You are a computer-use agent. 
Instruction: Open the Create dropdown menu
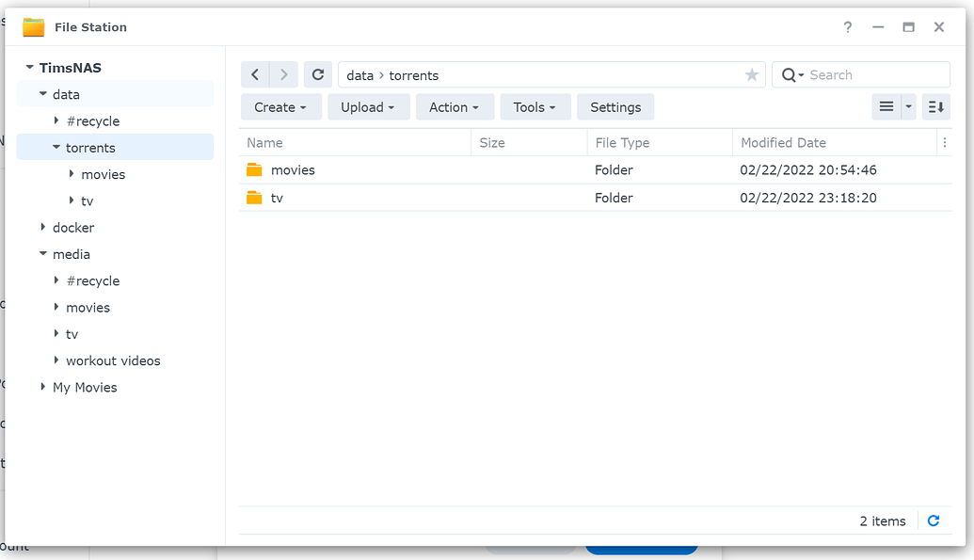click(280, 106)
